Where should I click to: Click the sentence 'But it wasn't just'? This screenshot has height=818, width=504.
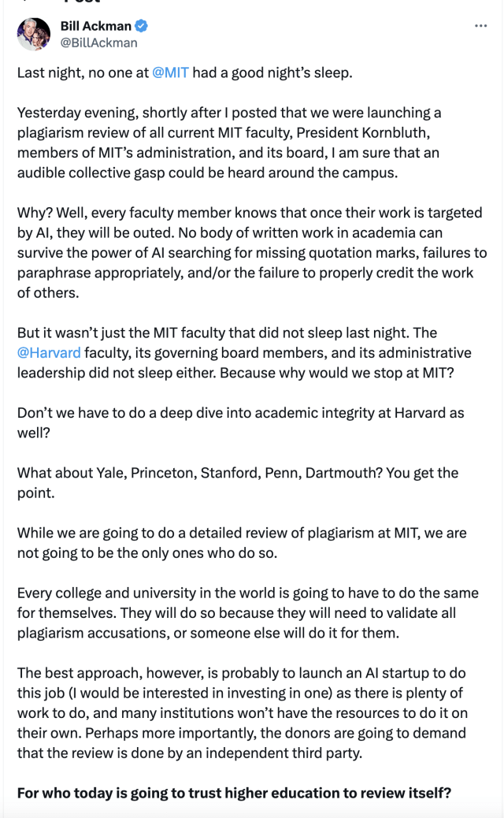pyautogui.click(x=244, y=353)
